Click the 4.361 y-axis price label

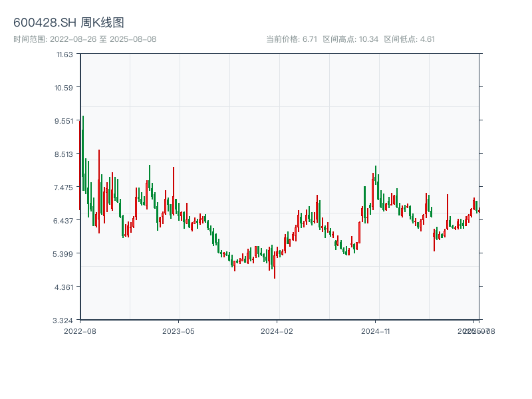(65, 287)
